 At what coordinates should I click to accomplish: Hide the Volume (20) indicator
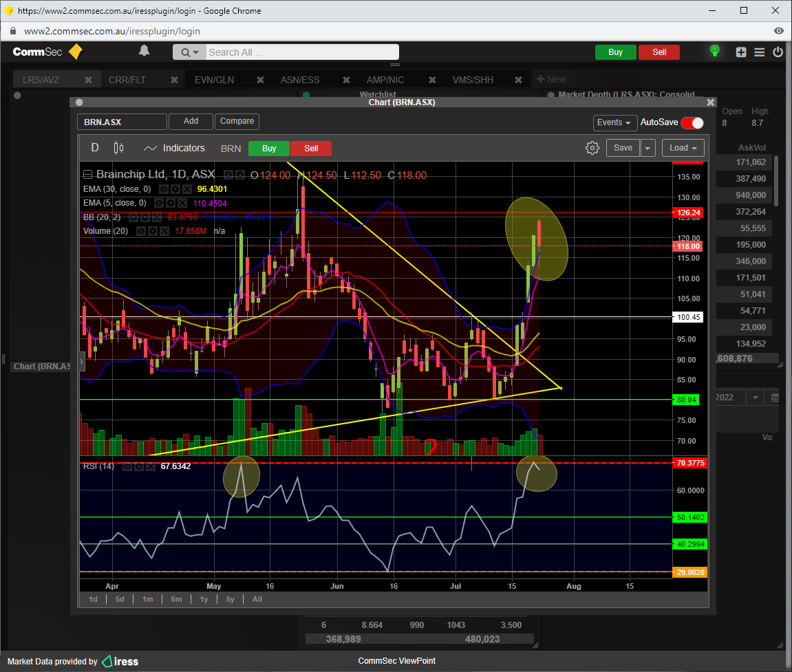(x=141, y=231)
